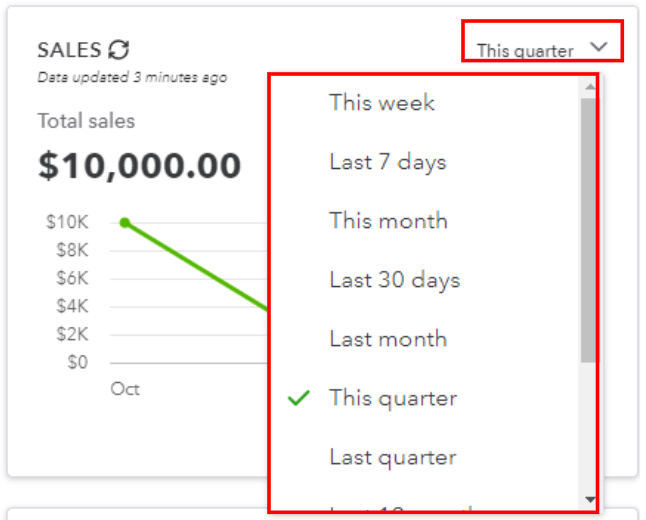The height and width of the screenshot is (520, 646).
Task: Open the This quarter period dropdown
Action: click(542, 50)
